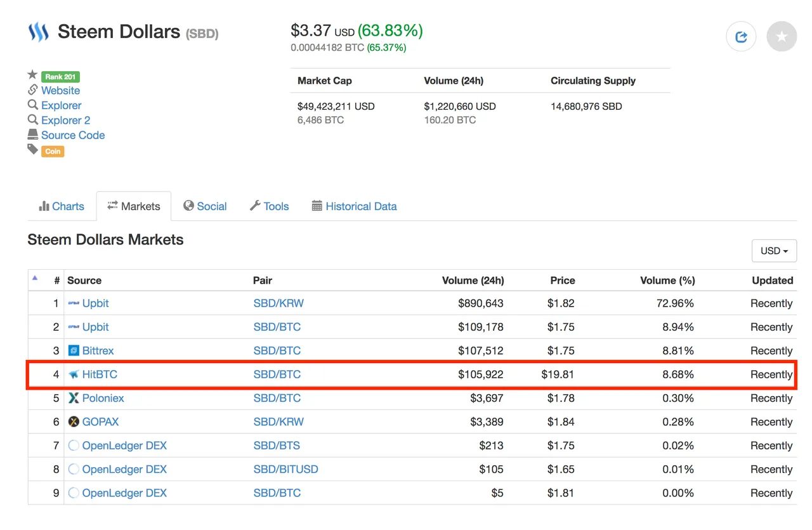Image resolution: width=812 pixels, height=530 pixels.
Task: Click the Rank 201 badge
Action: 61,77
